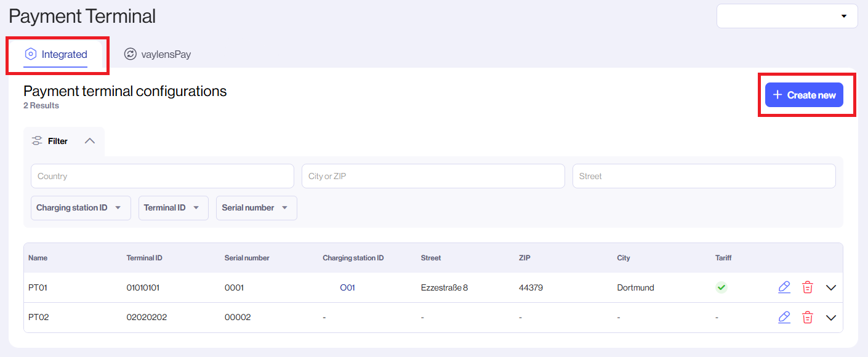Click the 2 Results count text
This screenshot has width=868, height=357.
point(41,106)
